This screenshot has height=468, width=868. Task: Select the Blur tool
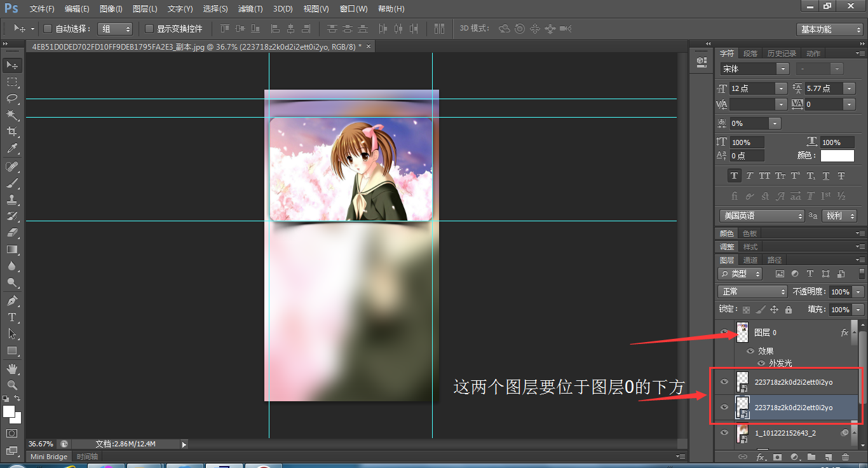(12, 266)
